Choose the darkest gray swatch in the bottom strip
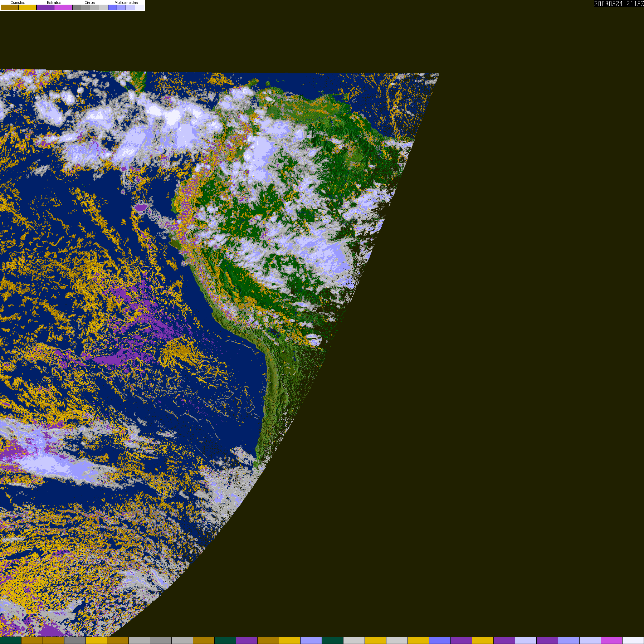The height and width of the screenshot is (644, 644). tap(75, 640)
